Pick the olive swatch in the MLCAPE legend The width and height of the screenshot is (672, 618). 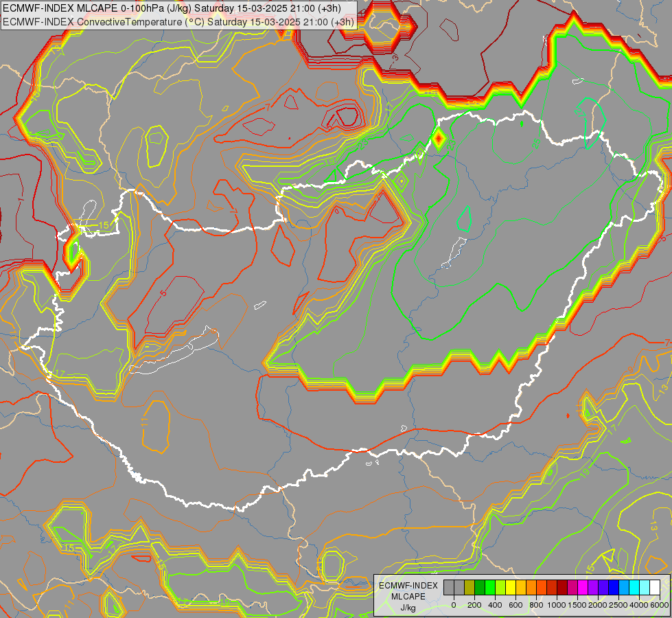click(470, 588)
